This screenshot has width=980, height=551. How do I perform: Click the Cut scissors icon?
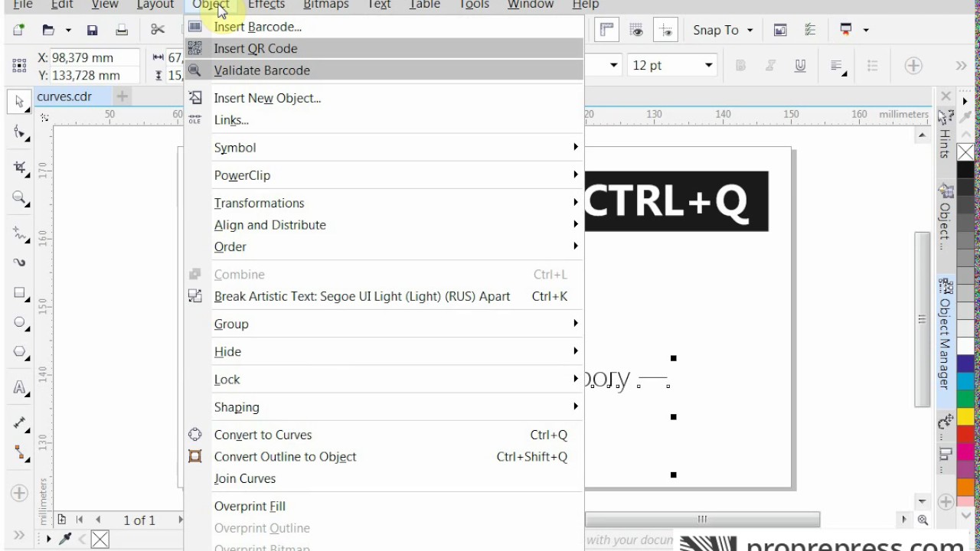click(158, 30)
